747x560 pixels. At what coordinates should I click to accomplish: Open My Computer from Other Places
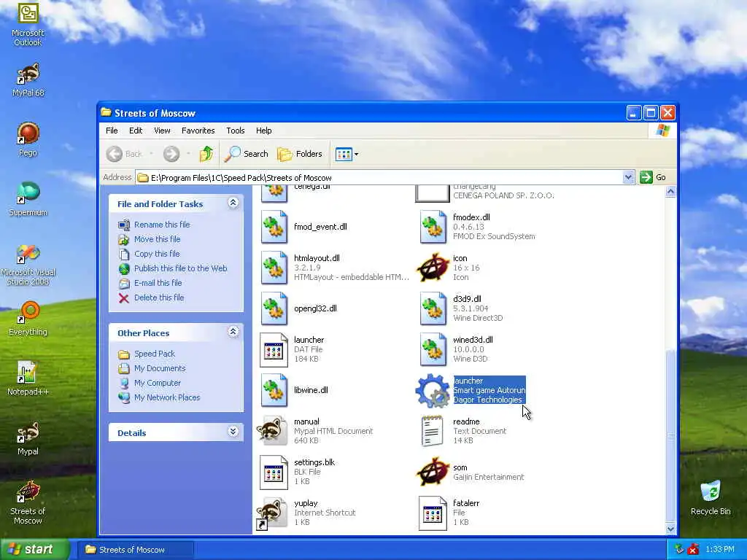coord(158,383)
